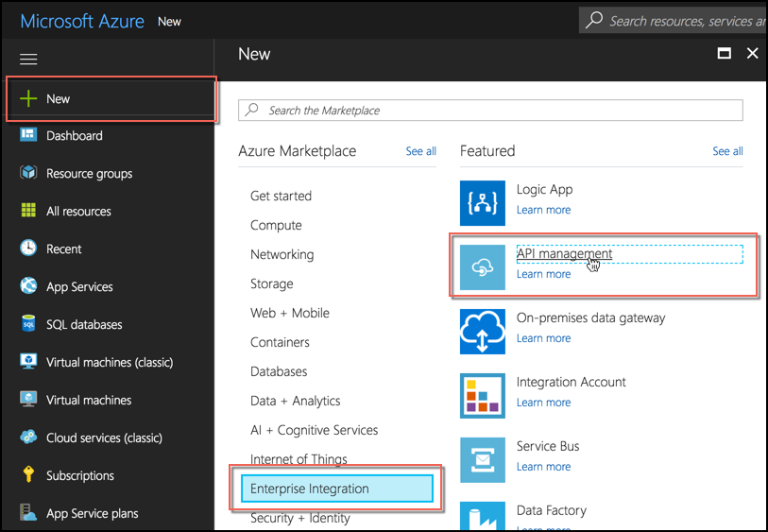Image resolution: width=768 pixels, height=532 pixels.
Task: Click the Recent clock icon
Action: click(28, 248)
